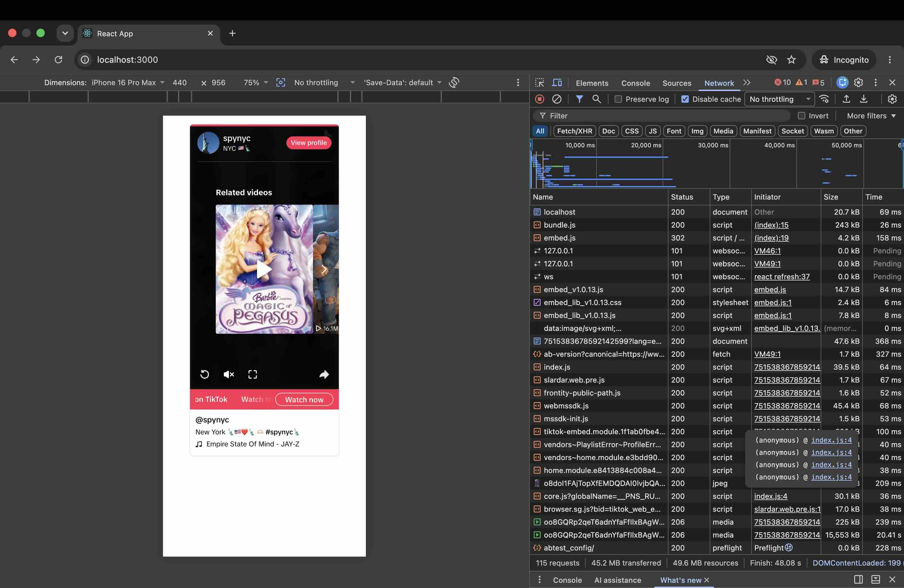Open Network panel settings gear
This screenshot has height=588, width=904.
[892, 99]
